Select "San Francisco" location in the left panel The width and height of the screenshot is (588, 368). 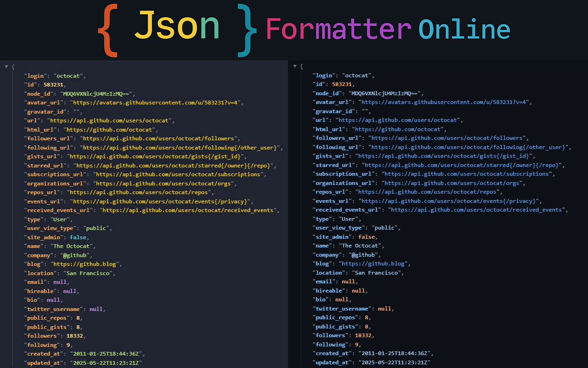click(x=88, y=273)
